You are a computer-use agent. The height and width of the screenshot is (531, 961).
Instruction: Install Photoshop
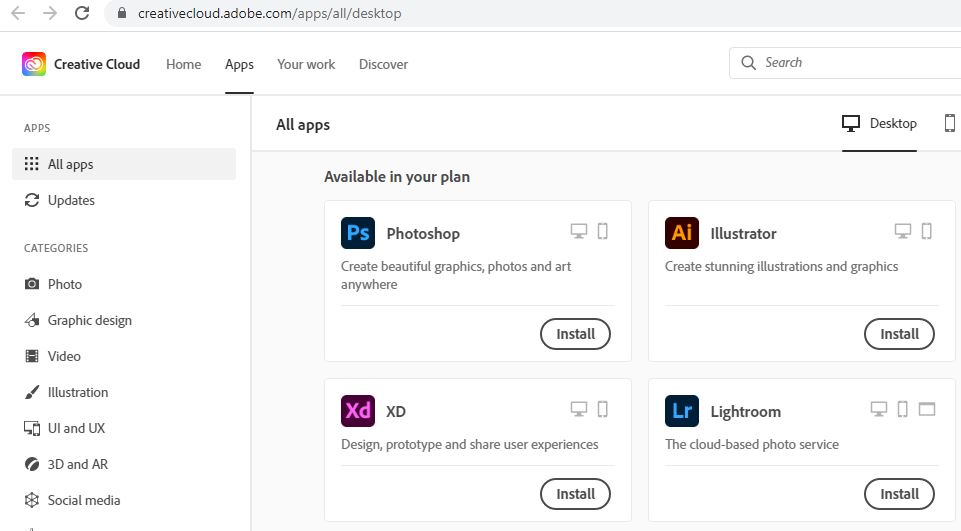(575, 334)
